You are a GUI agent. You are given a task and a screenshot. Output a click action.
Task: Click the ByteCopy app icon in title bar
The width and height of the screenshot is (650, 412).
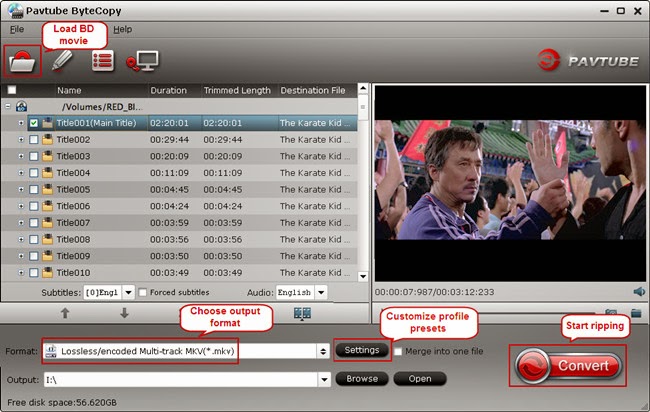[x=15, y=10]
